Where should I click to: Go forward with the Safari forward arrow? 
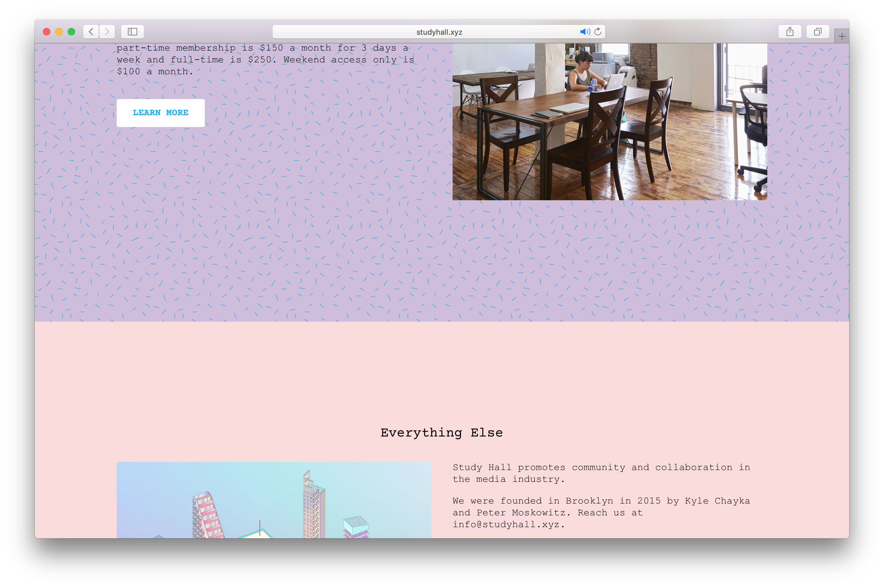[107, 32]
